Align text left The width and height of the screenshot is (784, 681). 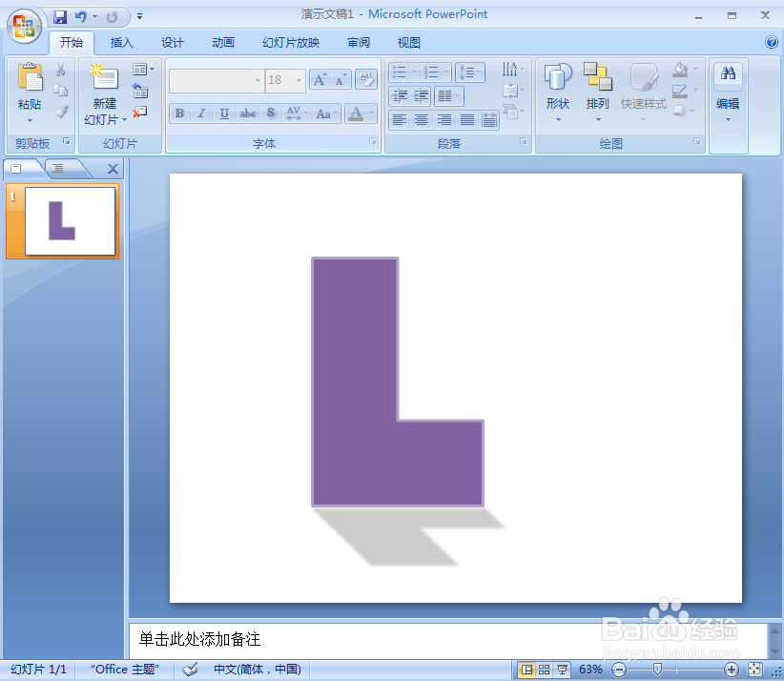tap(400, 120)
